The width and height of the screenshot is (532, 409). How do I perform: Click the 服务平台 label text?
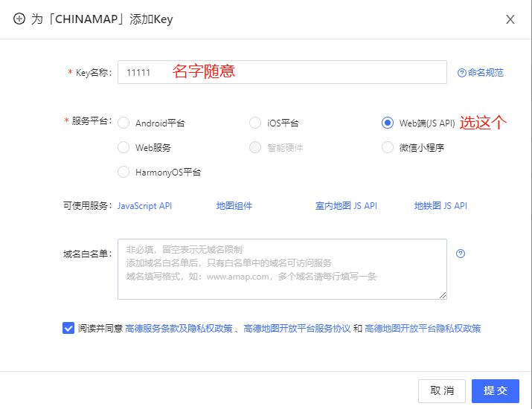(90, 121)
